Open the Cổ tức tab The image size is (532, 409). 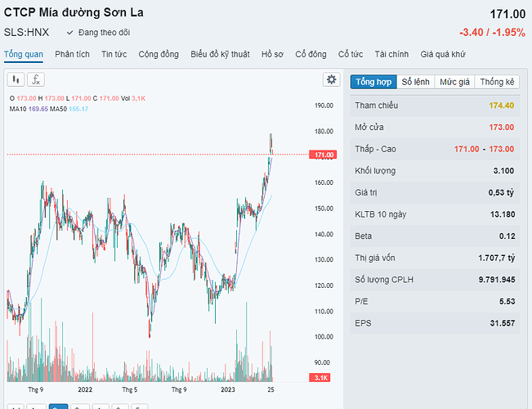[x=351, y=54]
